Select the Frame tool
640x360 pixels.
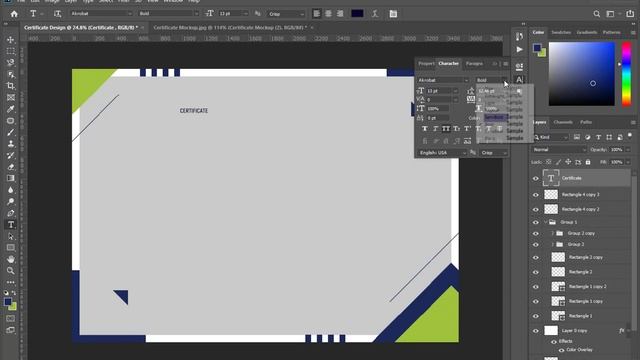pos(11,97)
